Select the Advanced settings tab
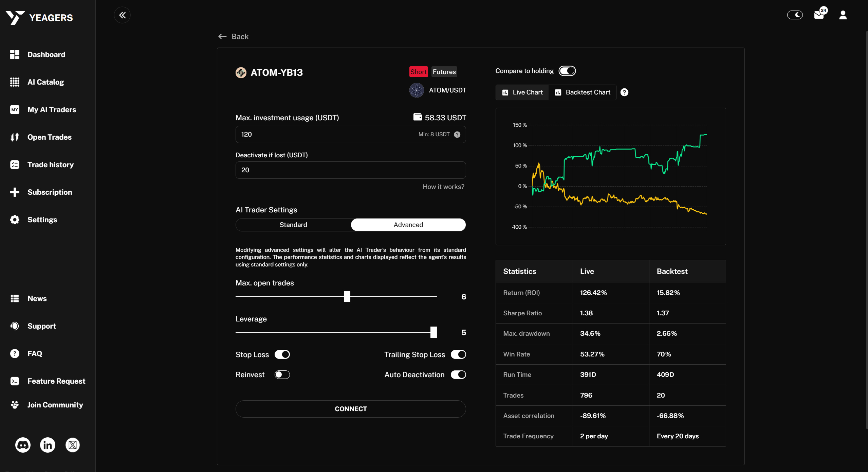 (x=408, y=225)
